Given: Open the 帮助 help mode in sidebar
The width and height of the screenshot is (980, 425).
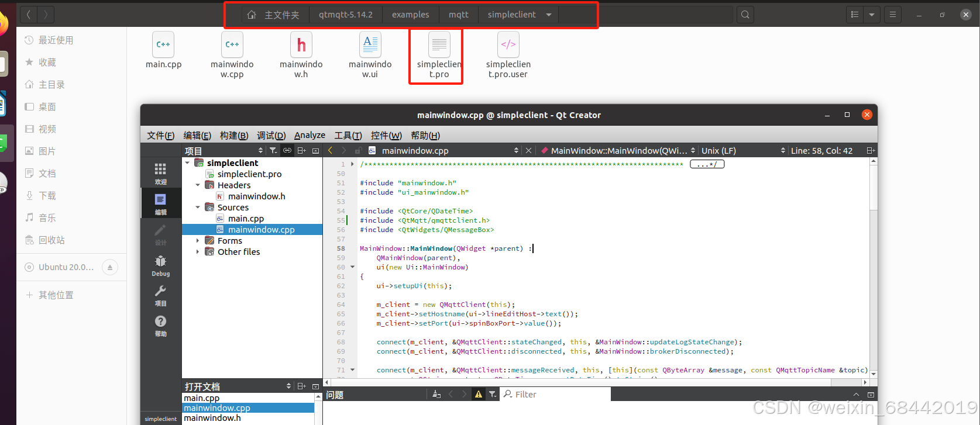Looking at the screenshot, I should [x=160, y=325].
